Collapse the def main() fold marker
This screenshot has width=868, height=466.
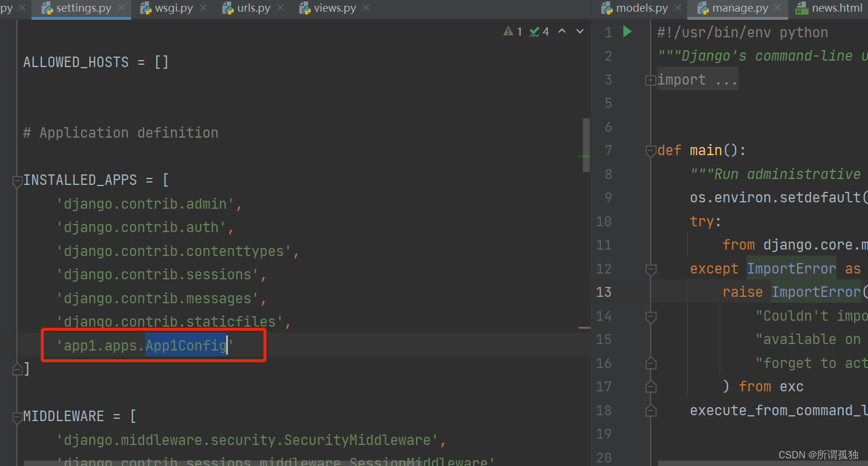tap(651, 151)
